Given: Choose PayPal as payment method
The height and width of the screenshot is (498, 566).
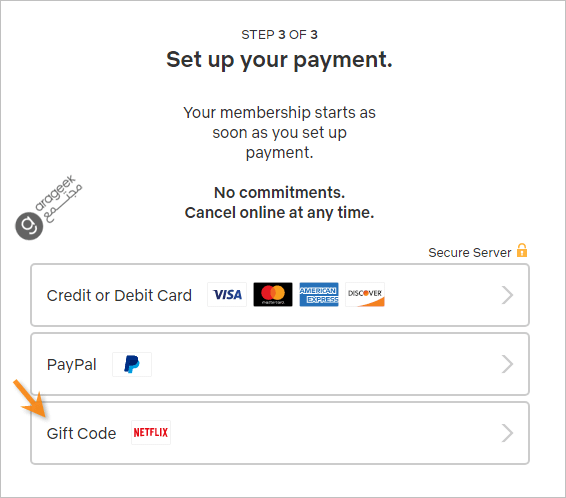Looking at the screenshot, I should (x=280, y=364).
